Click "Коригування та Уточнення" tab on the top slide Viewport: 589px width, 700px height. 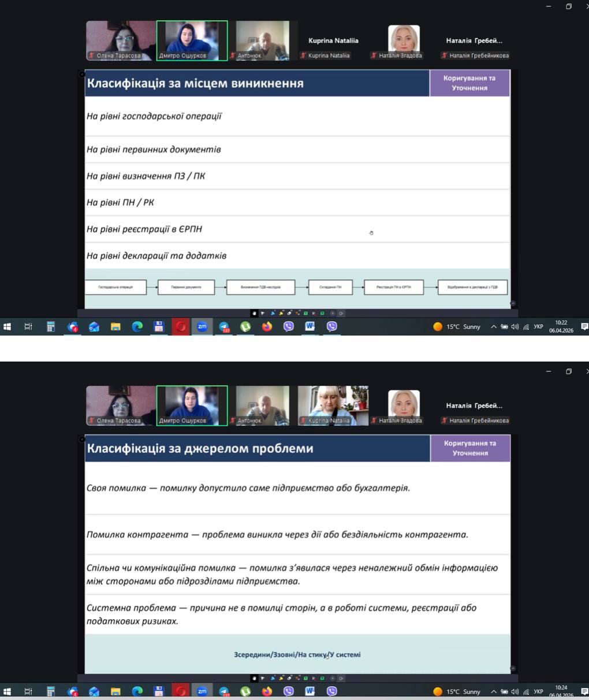pyautogui.click(x=469, y=83)
